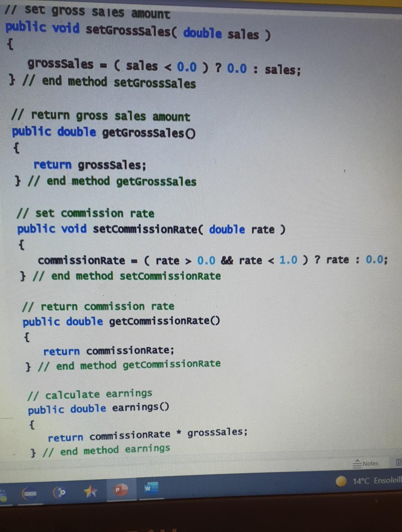The width and height of the screenshot is (402, 532).
Task: Click the comment "// end method getGrossSales"
Action: 112,181
